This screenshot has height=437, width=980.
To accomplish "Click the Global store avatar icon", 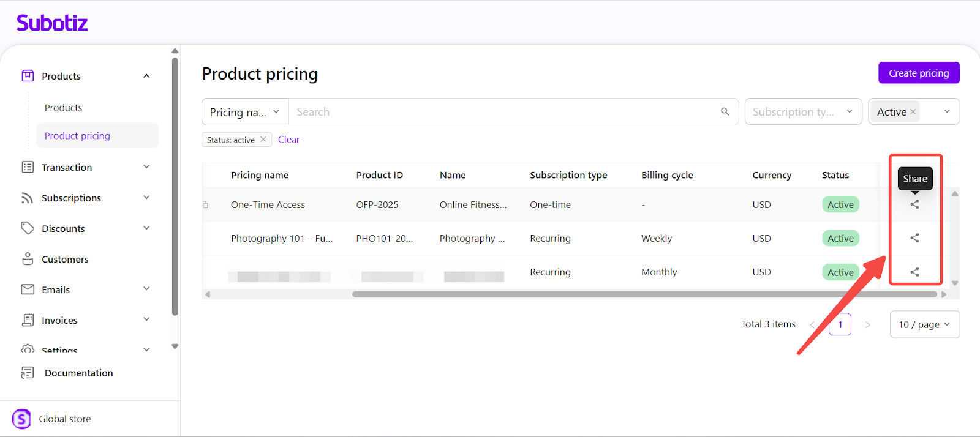I will click(x=21, y=419).
